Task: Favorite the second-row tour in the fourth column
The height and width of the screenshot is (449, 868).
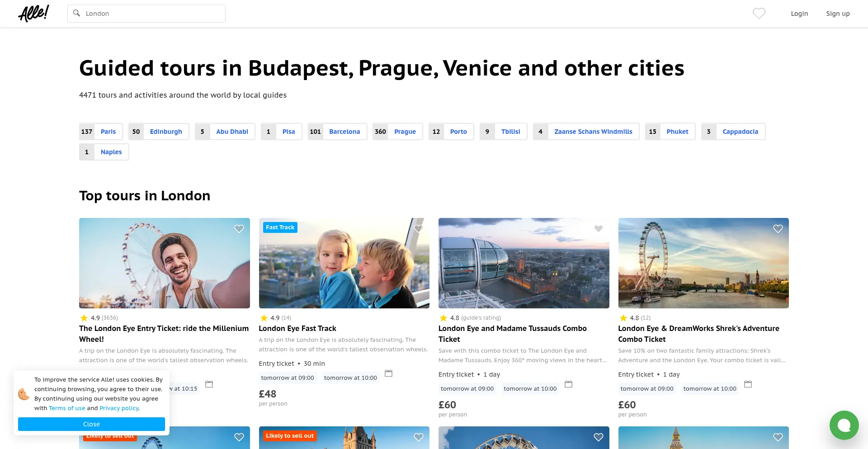Action: tap(778, 437)
